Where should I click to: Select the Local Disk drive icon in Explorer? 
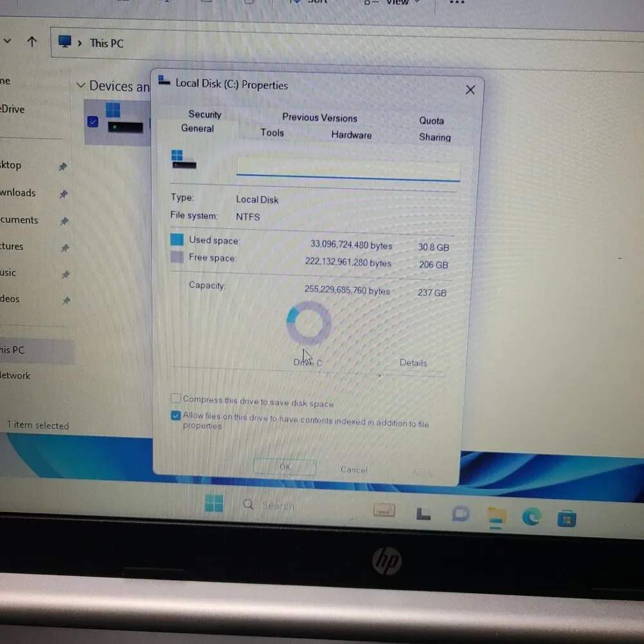click(x=124, y=118)
